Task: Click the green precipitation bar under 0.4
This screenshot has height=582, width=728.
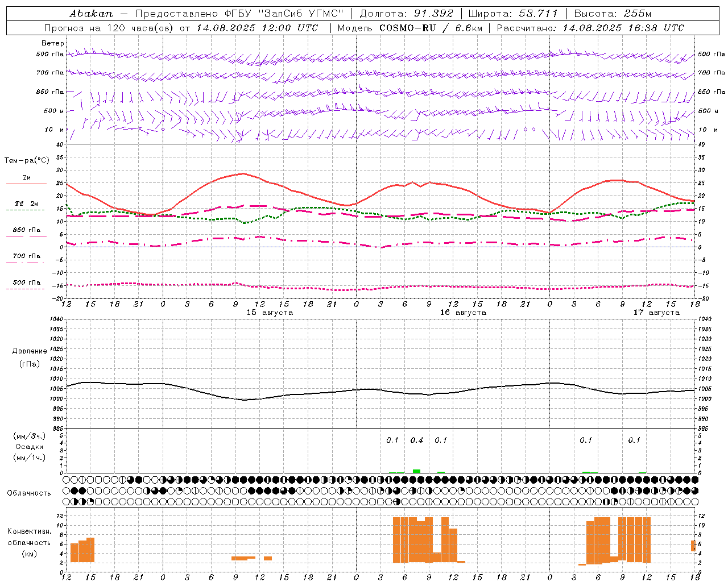Action: pos(417,471)
